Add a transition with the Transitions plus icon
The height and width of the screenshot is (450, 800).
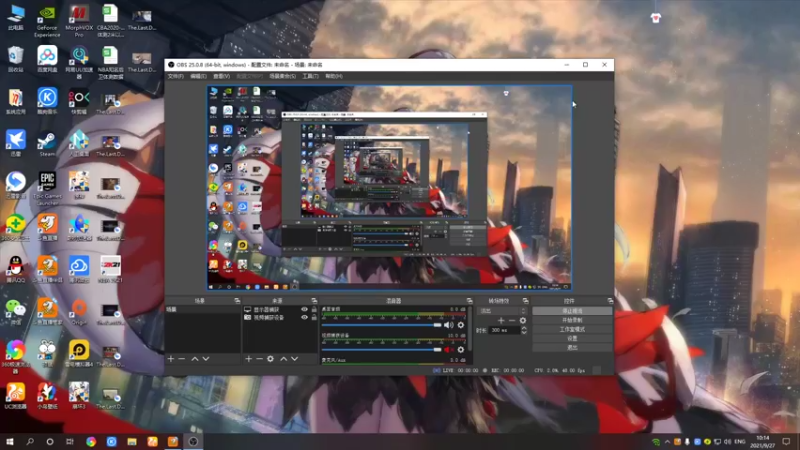(501, 320)
